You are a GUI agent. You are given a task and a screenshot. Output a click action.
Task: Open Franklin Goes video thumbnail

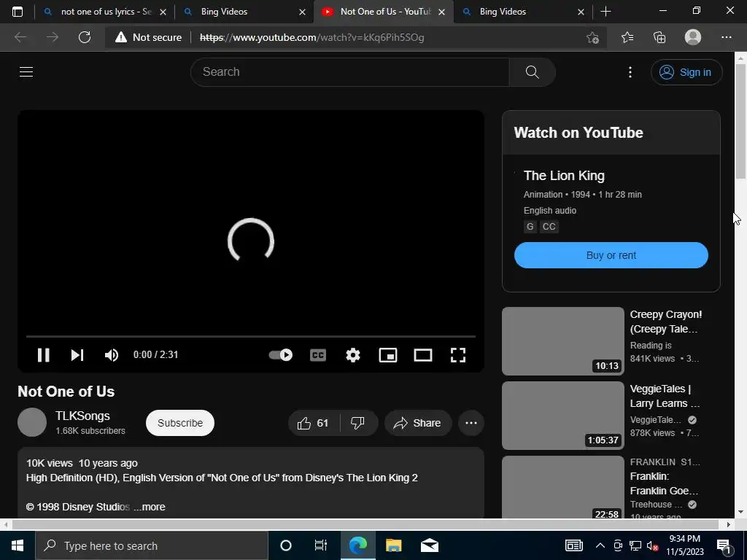[562, 488]
